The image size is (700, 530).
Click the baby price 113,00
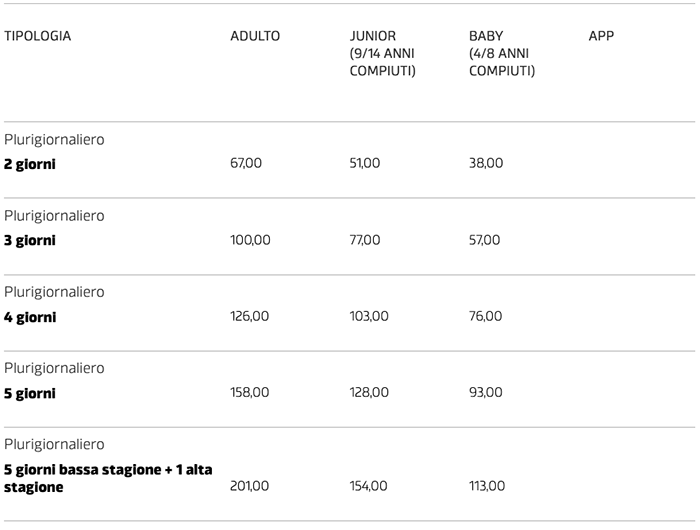[x=487, y=486]
